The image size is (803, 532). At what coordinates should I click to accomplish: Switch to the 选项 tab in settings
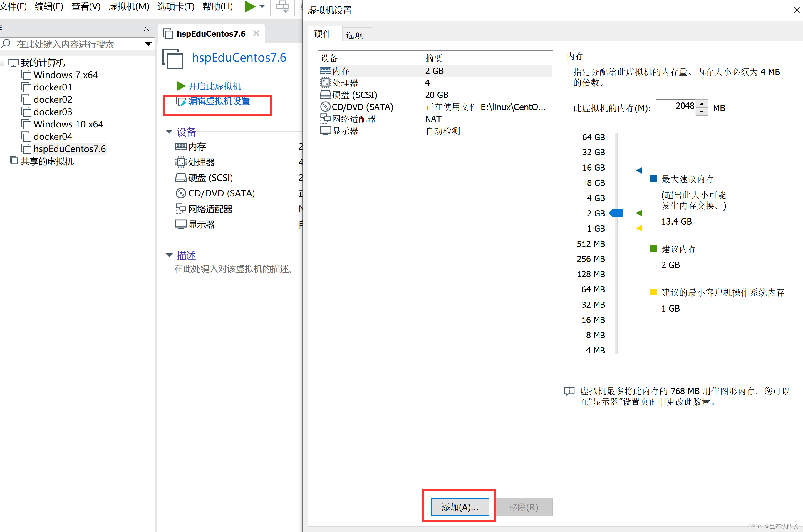coord(354,35)
